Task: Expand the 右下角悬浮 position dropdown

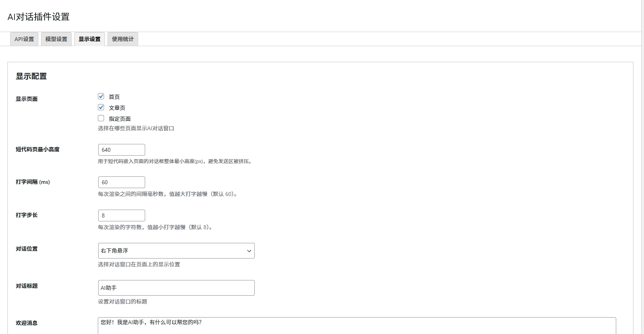Action: tap(176, 251)
